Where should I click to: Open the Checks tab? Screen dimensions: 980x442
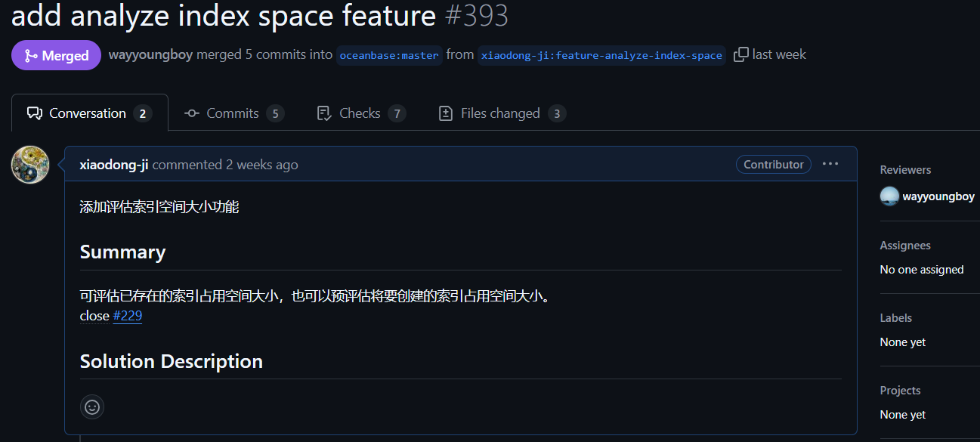(361, 113)
